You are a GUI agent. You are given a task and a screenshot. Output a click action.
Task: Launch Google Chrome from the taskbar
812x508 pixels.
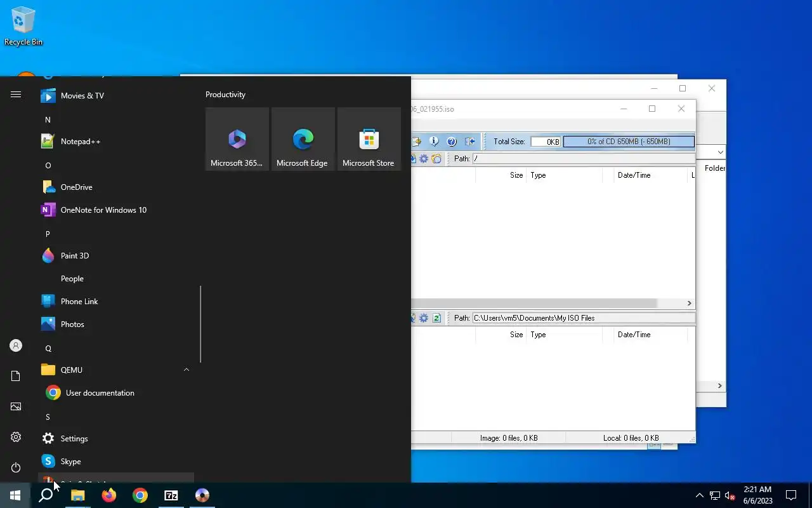coord(140,495)
